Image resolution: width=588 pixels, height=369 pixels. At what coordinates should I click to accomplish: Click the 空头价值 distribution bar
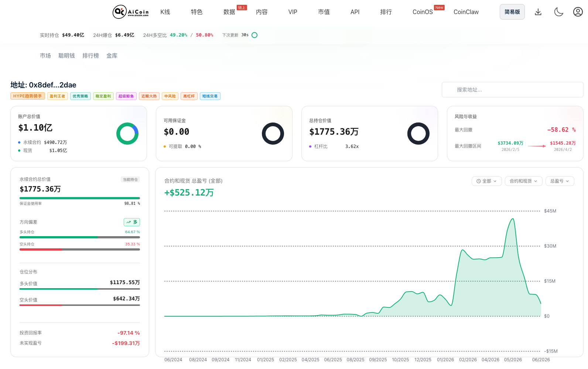click(x=80, y=305)
